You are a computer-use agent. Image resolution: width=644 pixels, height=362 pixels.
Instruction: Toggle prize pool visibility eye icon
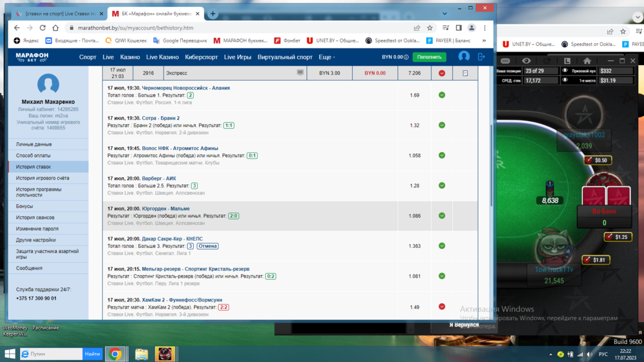[565, 71]
